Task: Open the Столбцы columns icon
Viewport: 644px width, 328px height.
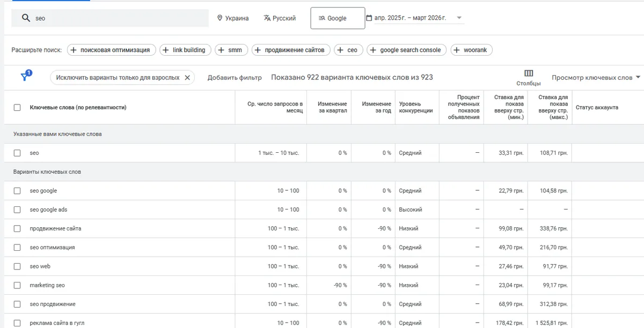Action: pos(529,73)
